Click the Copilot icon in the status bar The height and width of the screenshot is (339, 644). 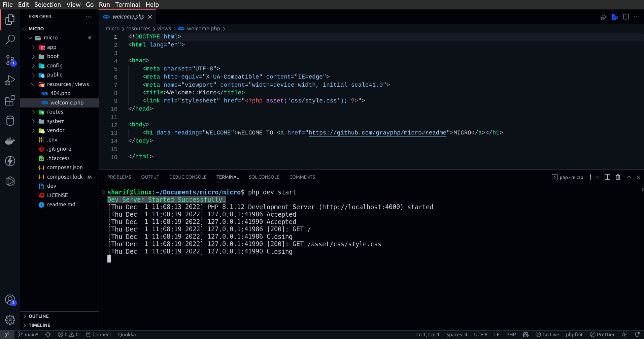pyautogui.click(x=526, y=335)
